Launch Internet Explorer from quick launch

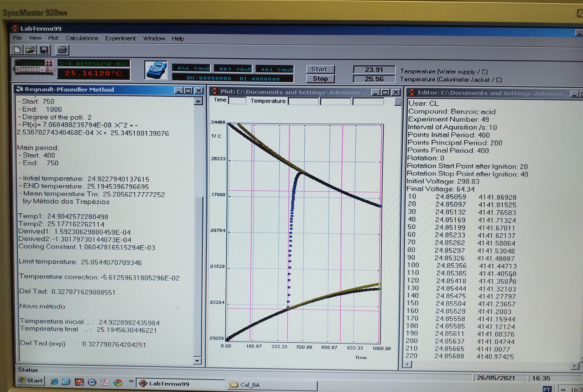[54, 382]
